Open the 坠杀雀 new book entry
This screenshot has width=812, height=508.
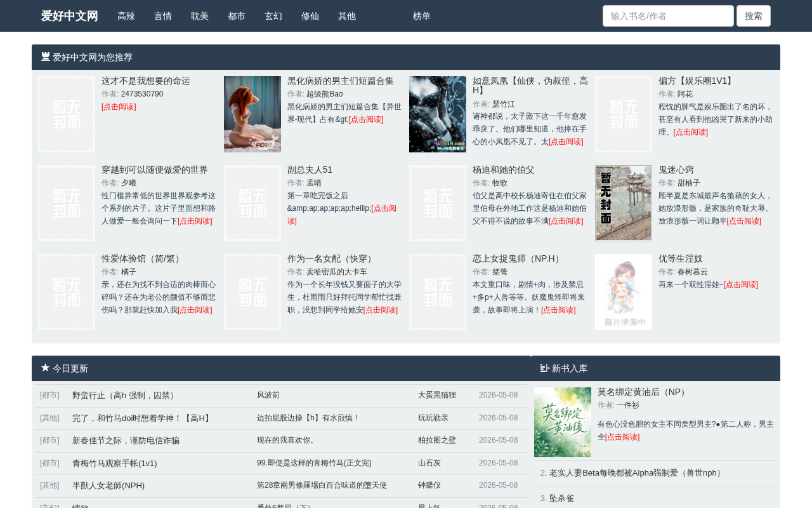tap(561, 498)
